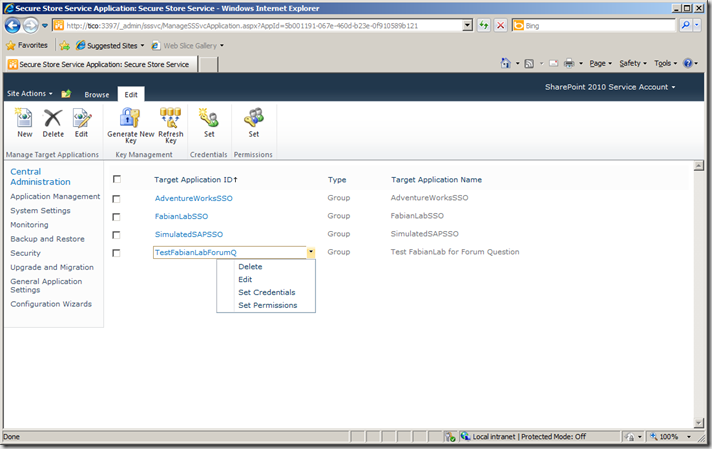This screenshot has width=712, height=449.
Task: Open System Settings in sidebar
Action: [x=40, y=210]
